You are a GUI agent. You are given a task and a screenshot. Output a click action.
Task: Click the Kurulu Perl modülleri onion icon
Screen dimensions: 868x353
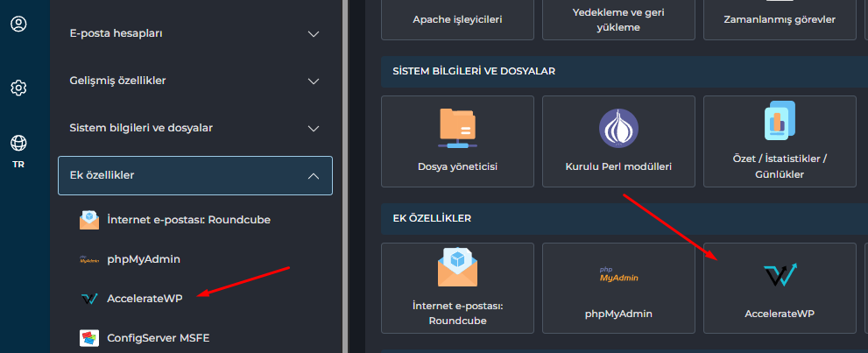coord(618,129)
